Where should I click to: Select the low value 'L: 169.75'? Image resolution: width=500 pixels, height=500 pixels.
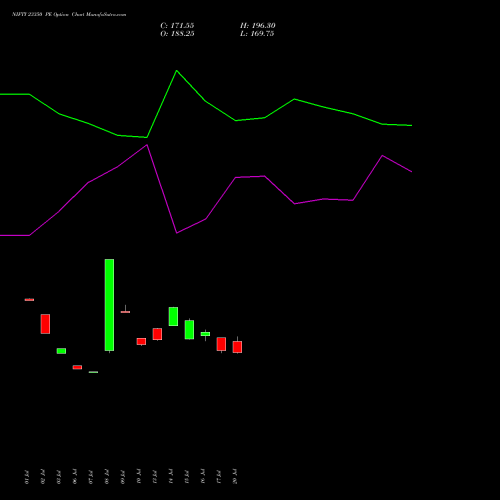coord(257,34)
